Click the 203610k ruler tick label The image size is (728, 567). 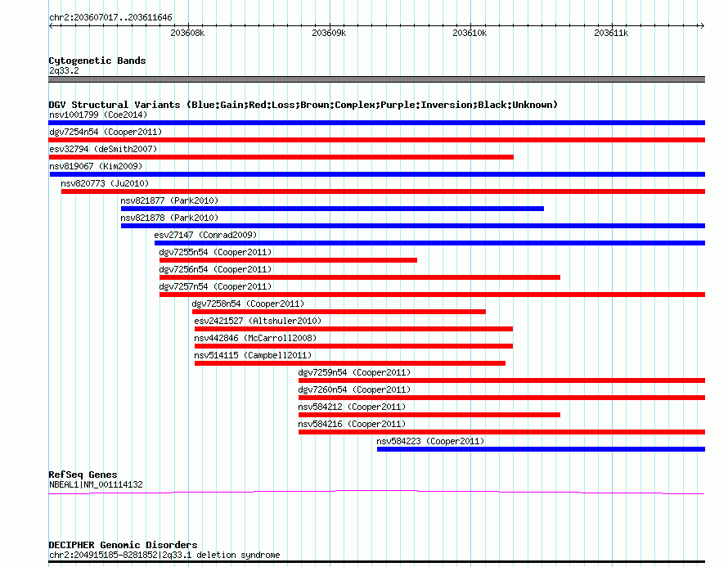pyautogui.click(x=470, y=33)
